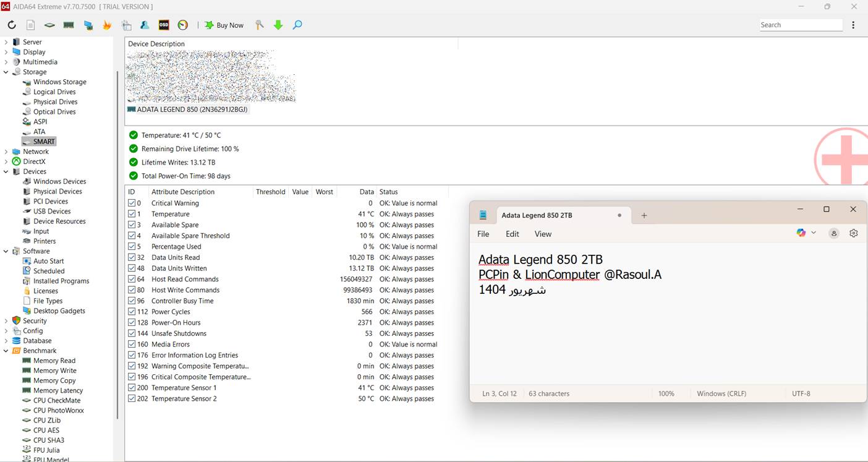Click the Preferences tools icon in toolbar

[260, 25]
